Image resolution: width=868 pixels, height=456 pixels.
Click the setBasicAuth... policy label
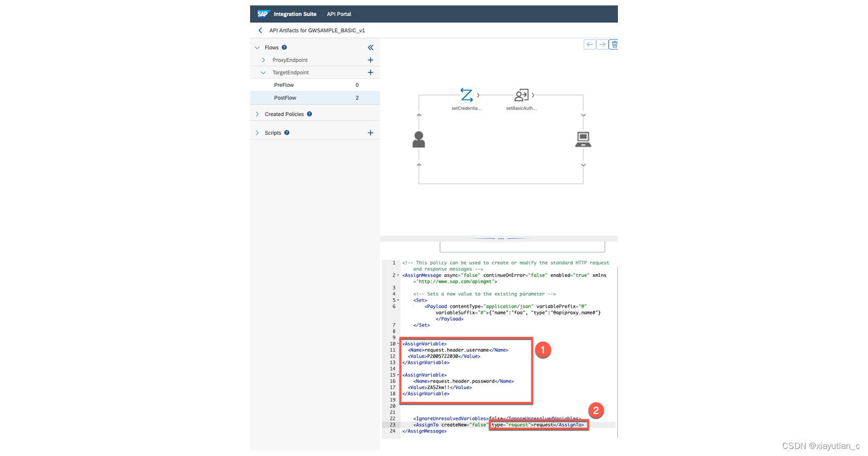pyautogui.click(x=521, y=109)
